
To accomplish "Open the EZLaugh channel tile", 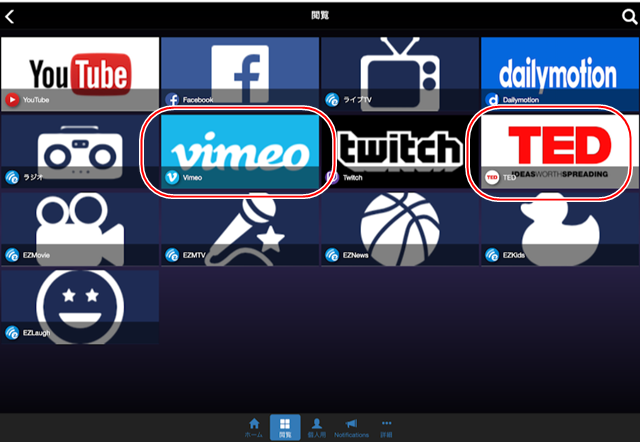I will (80, 307).
